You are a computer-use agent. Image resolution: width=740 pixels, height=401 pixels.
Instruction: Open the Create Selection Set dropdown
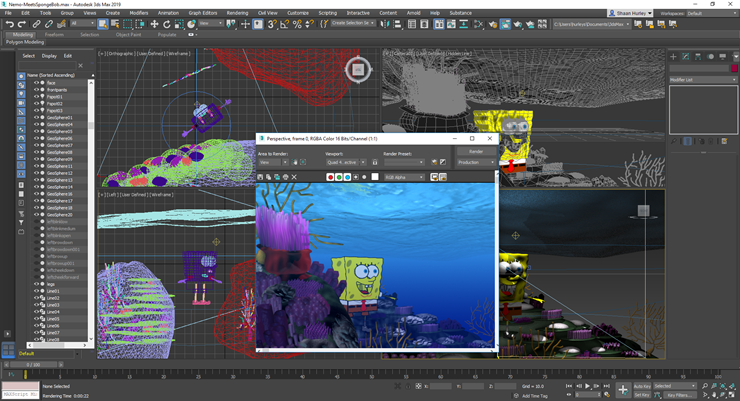tap(353, 23)
